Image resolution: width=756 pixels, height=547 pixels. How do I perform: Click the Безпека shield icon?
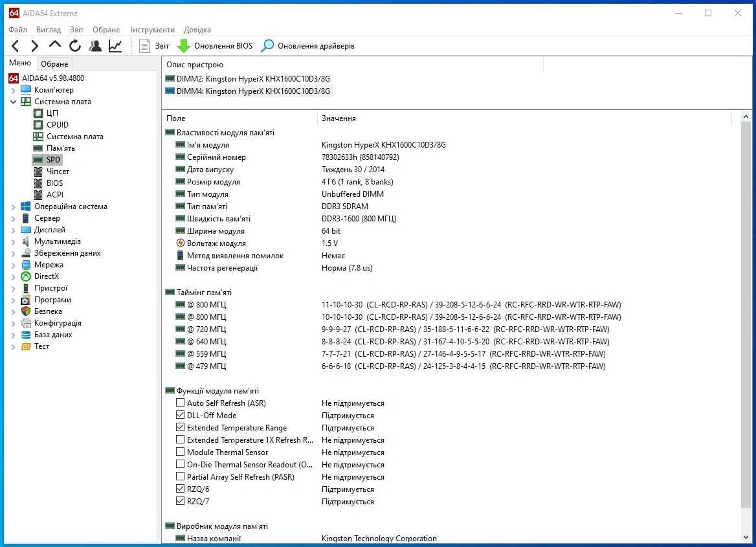coord(26,311)
